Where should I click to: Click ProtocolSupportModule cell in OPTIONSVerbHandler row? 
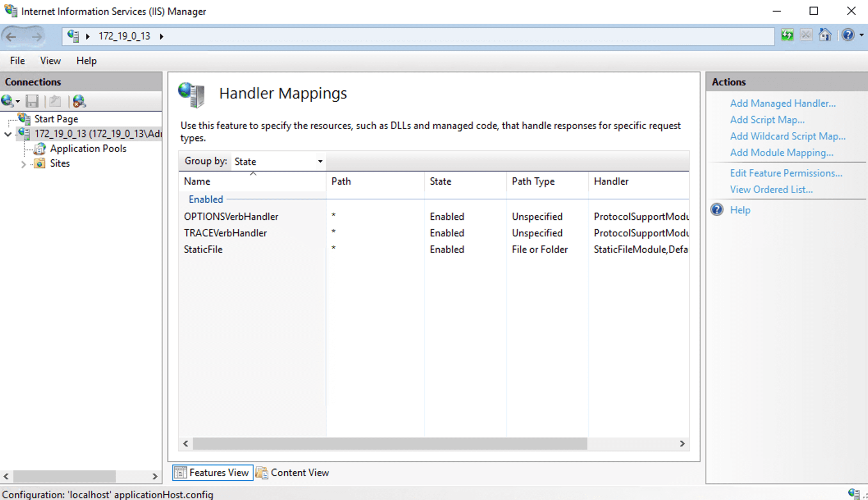tap(641, 216)
